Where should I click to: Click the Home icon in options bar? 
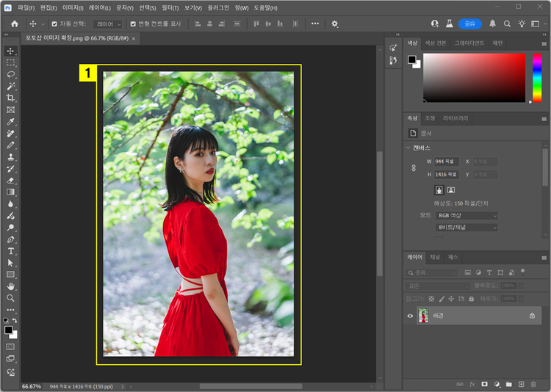click(x=14, y=23)
